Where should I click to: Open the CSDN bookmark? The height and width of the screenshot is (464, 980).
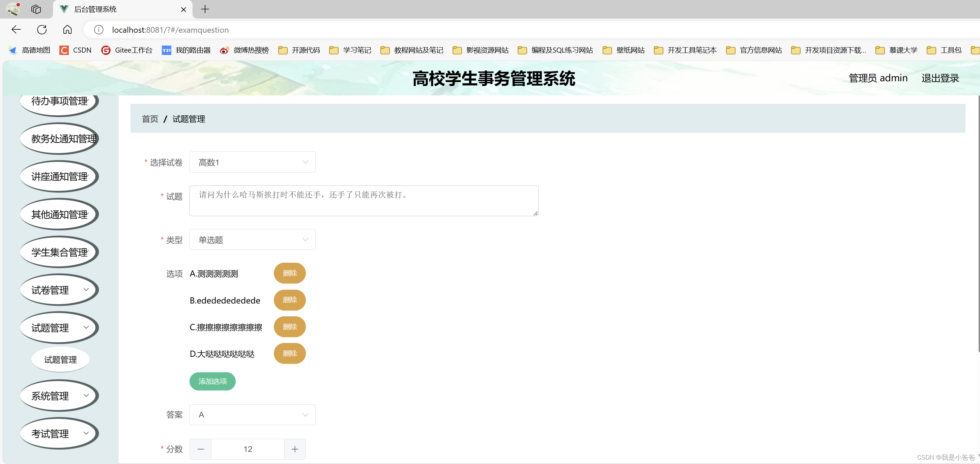(x=75, y=50)
